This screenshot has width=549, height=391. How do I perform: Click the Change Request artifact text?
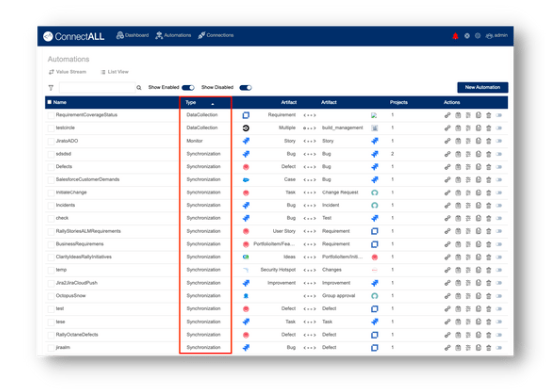click(x=340, y=192)
